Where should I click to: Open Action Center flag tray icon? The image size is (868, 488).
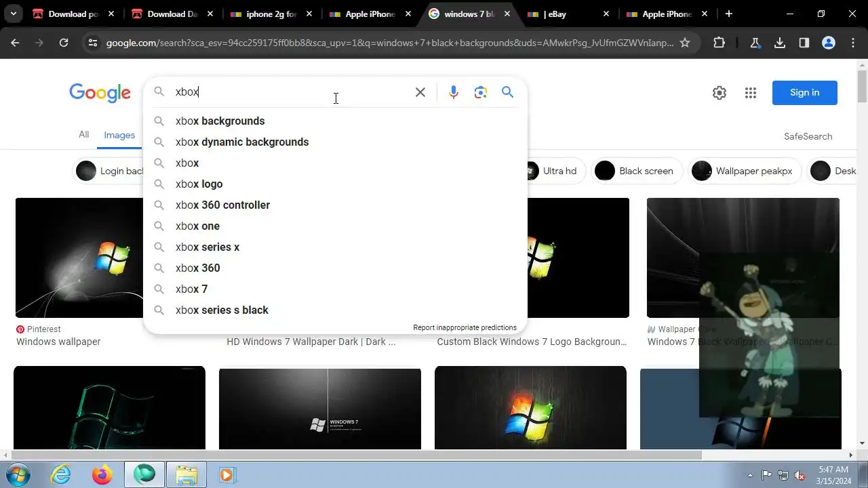click(x=766, y=475)
